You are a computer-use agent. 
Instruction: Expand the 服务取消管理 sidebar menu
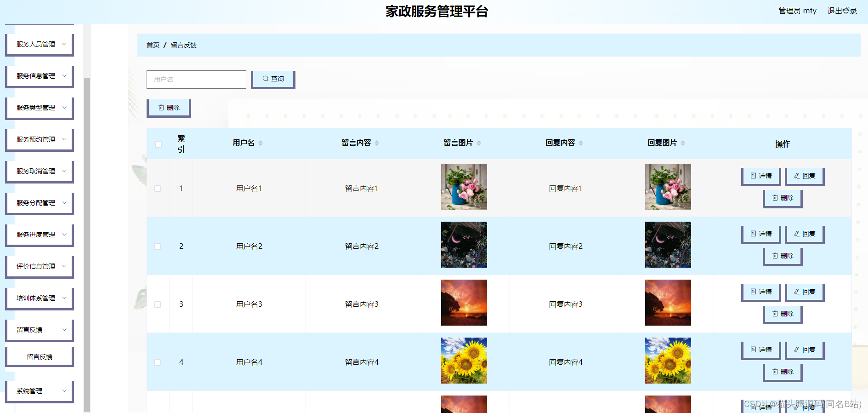[40, 172]
